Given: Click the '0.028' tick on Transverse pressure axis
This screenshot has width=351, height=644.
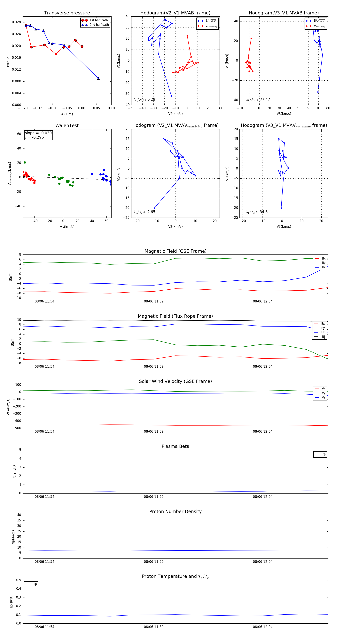Looking at the screenshot, I should [x=17, y=22].
